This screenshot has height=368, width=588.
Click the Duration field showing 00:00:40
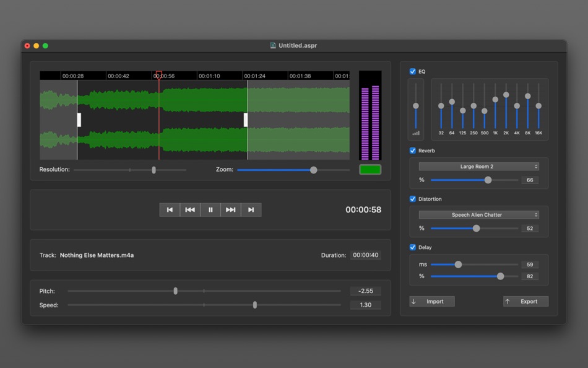pyautogui.click(x=366, y=255)
